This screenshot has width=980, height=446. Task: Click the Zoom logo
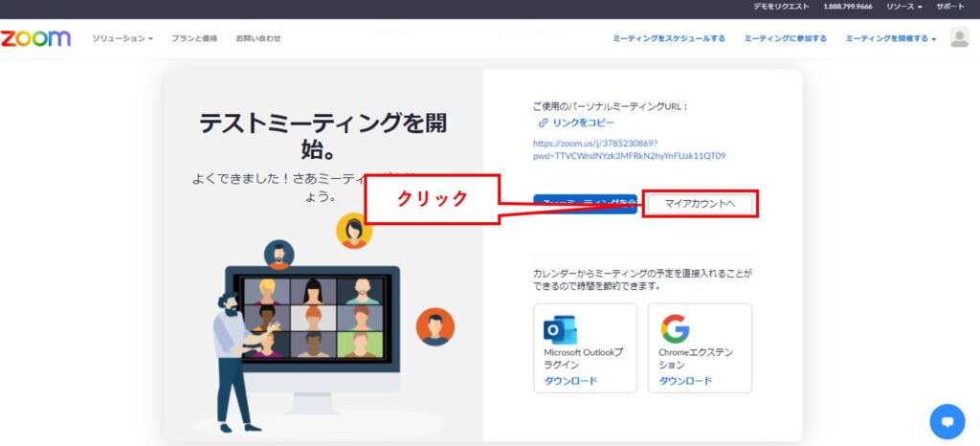click(x=35, y=38)
